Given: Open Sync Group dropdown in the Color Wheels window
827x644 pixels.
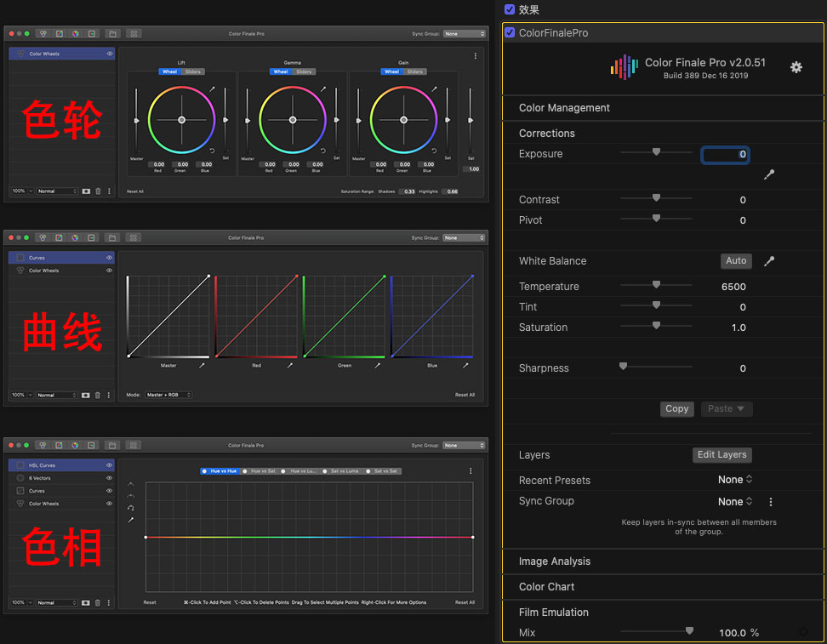Looking at the screenshot, I should pos(465,34).
